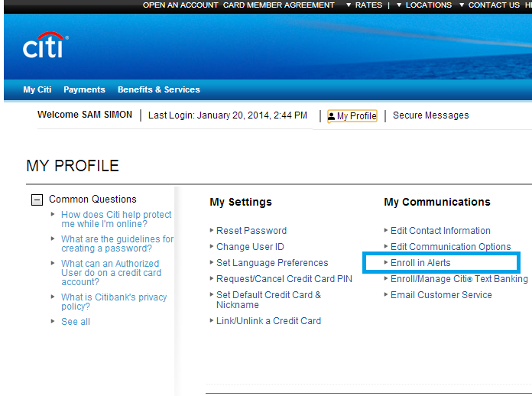Open Set Language Preferences
This screenshot has width=532, height=396.
click(272, 263)
